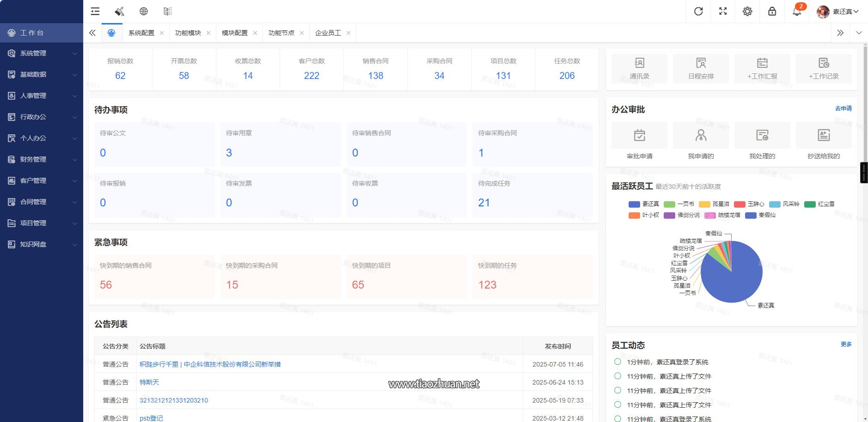Open notifications bell with 2 badge
The height and width of the screenshot is (422, 868).
click(797, 11)
